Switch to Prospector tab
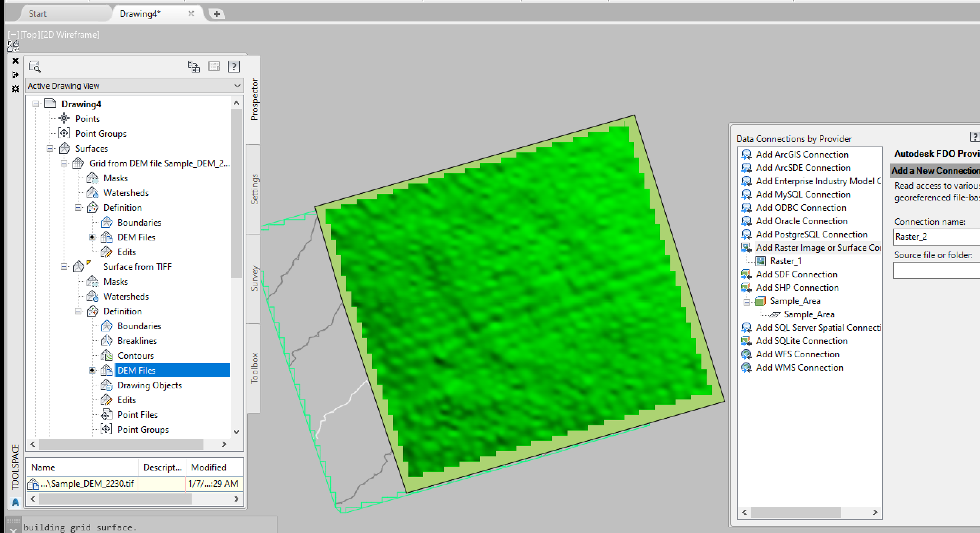Screen dimensions: 980x533 tap(254, 99)
